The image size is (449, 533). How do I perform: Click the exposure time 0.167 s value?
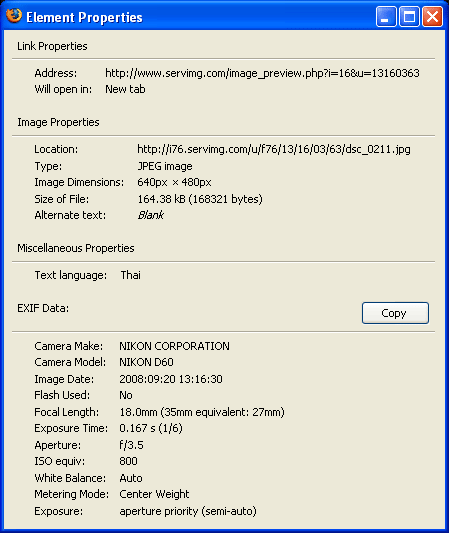pos(151,428)
